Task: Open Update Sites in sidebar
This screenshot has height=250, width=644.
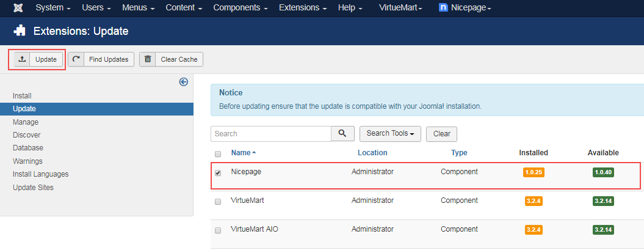Action: 33,188
